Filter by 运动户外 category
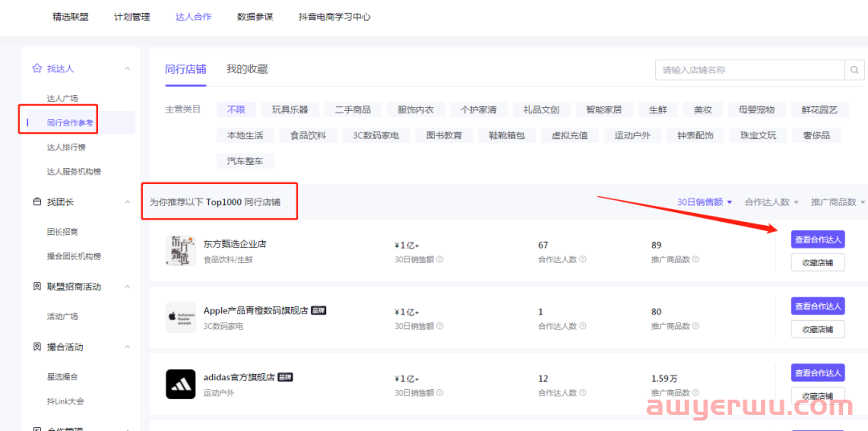The width and height of the screenshot is (868, 431). 633,136
